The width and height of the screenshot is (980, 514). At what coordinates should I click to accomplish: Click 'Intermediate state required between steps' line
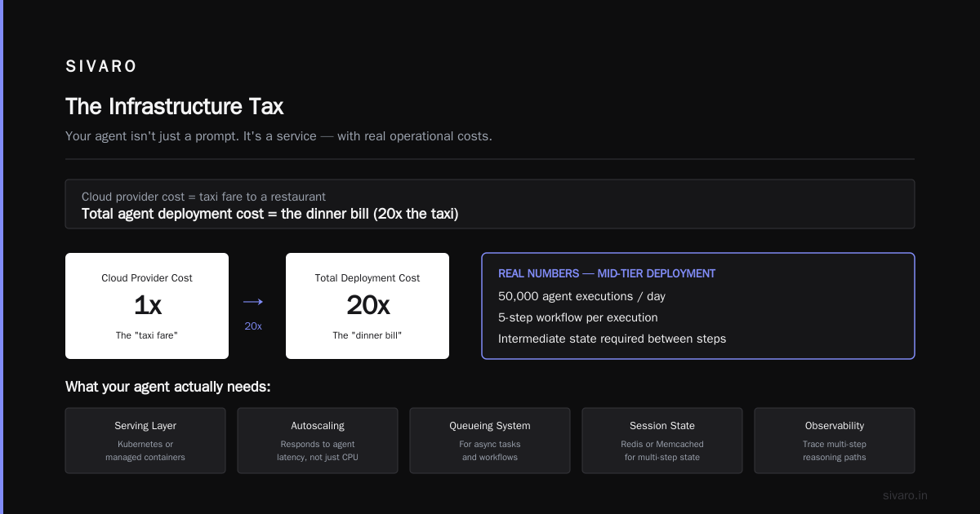(x=612, y=339)
